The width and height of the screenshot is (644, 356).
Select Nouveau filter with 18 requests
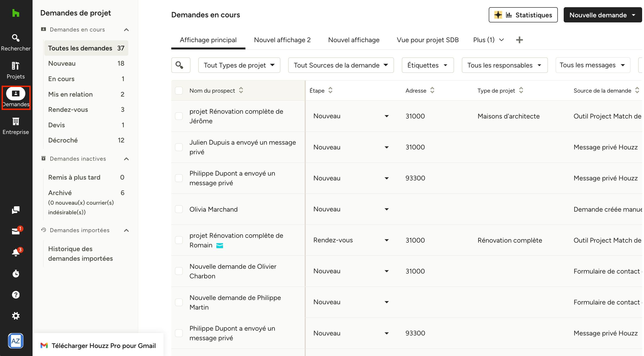pyautogui.click(x=86, y=64)
